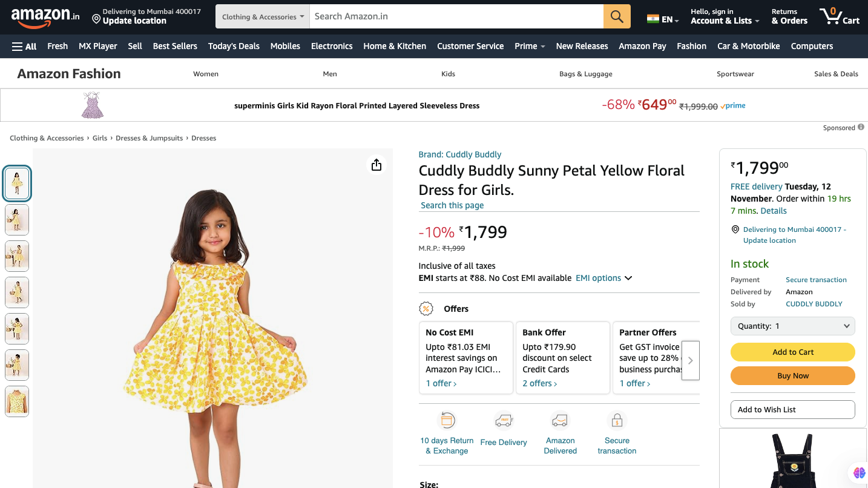The image size is (868, 488).
Task: Click the India flag language icon
Action: point(653,19)
